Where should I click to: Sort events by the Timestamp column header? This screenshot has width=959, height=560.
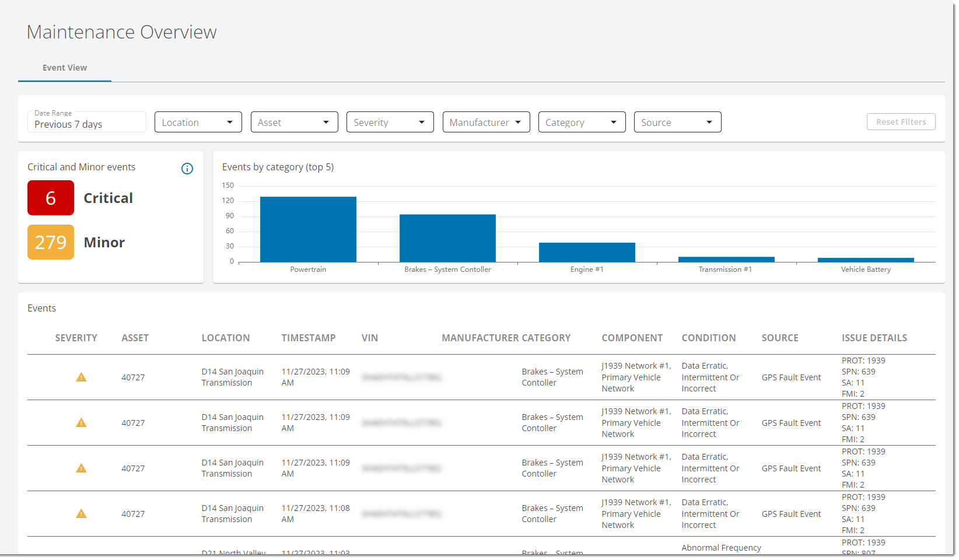[x=308, y=338]
